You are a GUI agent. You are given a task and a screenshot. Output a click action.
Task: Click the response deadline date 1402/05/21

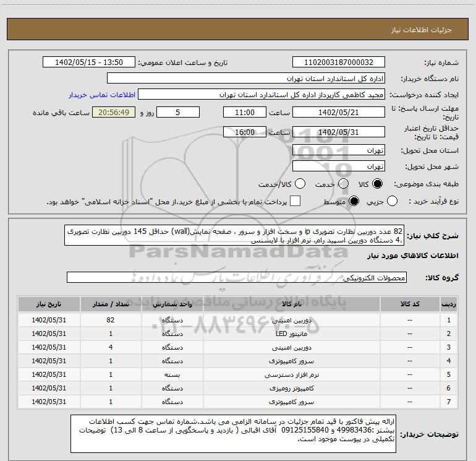[339, 113]
